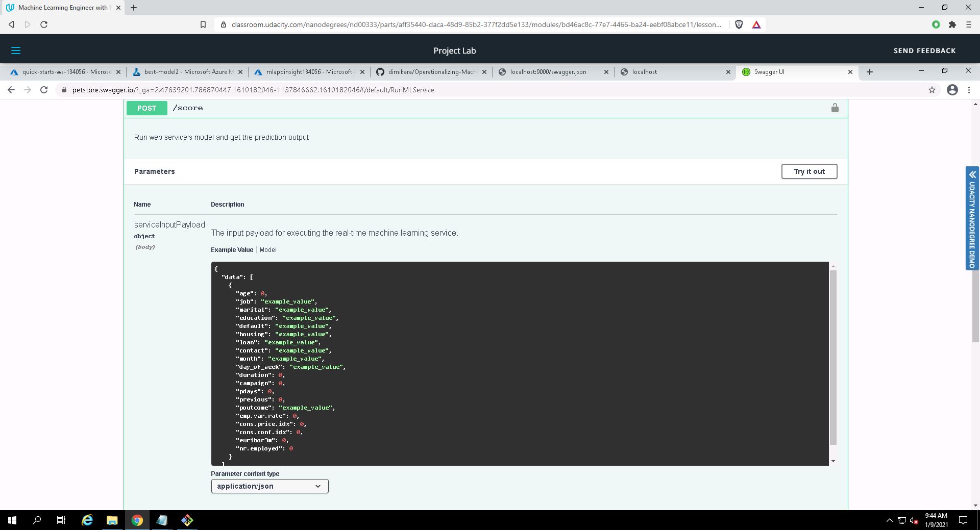
Task: Switch to the Model view
Action: [x=268, y=250]
